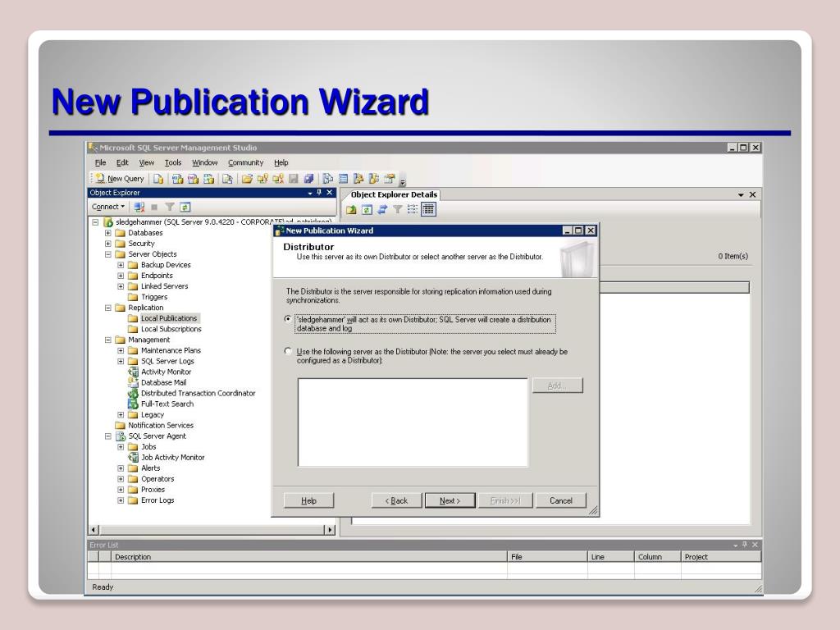Click Stop icon in Object Explorer toolbar
Image resolution: width=840 pixels, height=630 pixels.
tap(154, 207)
